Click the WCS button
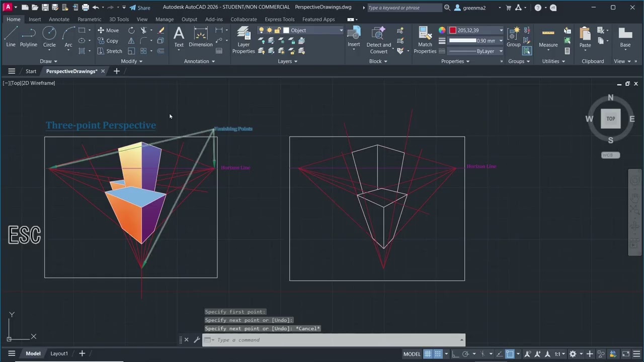644x362 pixels. (610, 155)
